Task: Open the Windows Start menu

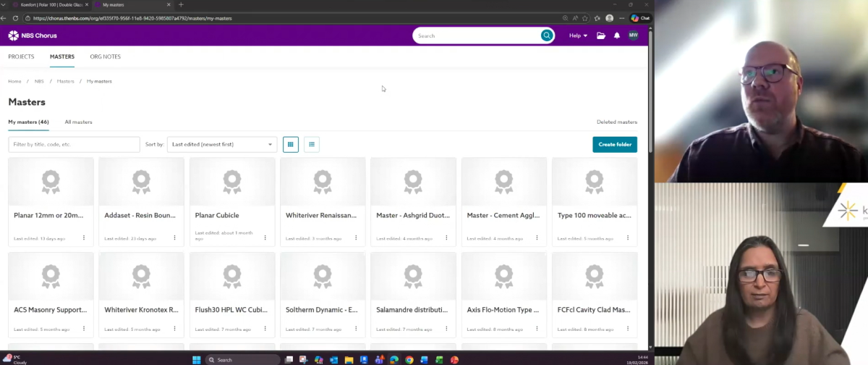Action: (x=196, y=360)
